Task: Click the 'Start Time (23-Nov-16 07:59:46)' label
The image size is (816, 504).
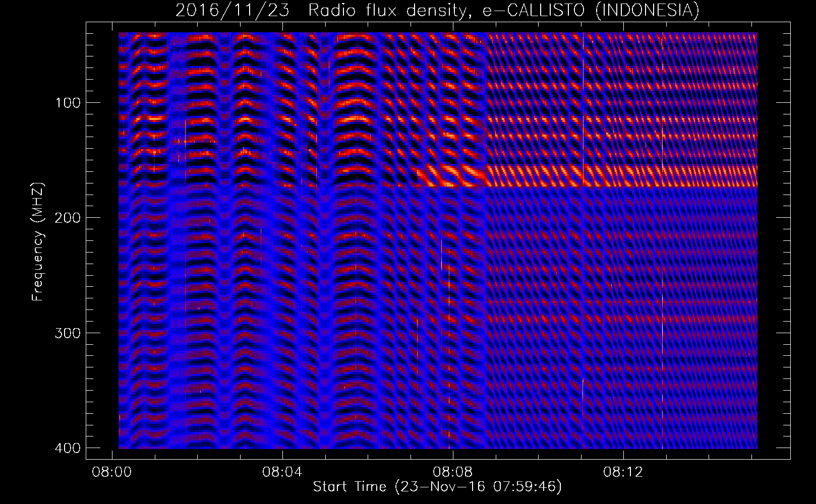Action: coord(437,487)
